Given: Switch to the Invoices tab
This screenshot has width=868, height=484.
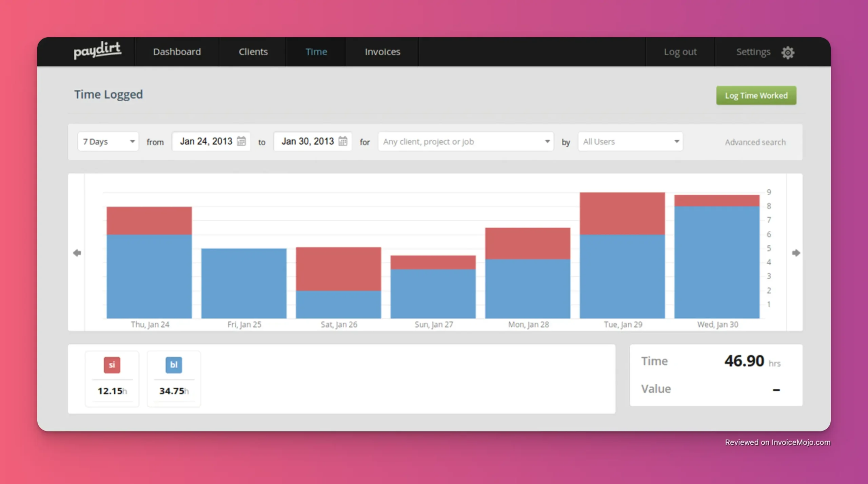Looking at the screenshot, I should 382,52.
